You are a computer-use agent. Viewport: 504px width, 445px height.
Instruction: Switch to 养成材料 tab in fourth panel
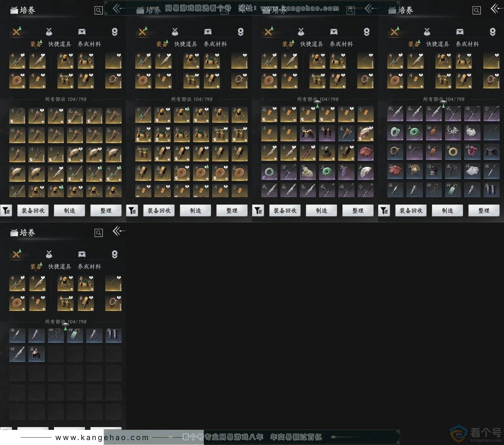click(x=467, y=44)
